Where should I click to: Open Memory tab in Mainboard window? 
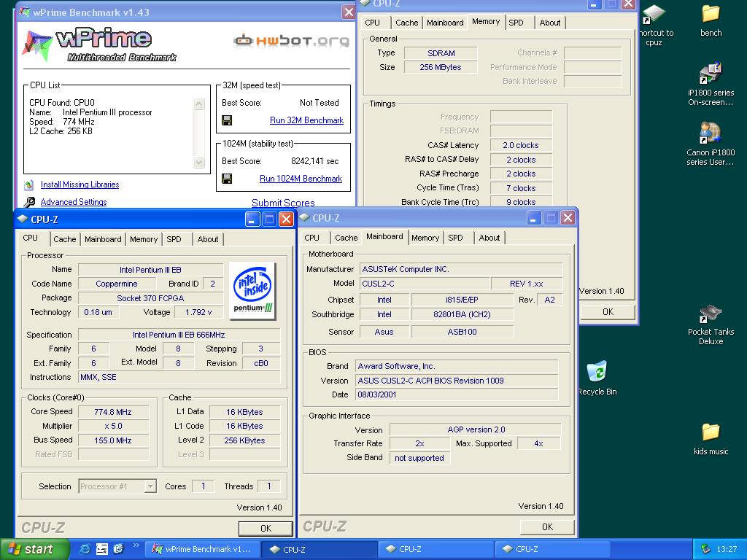pos(425,238)
